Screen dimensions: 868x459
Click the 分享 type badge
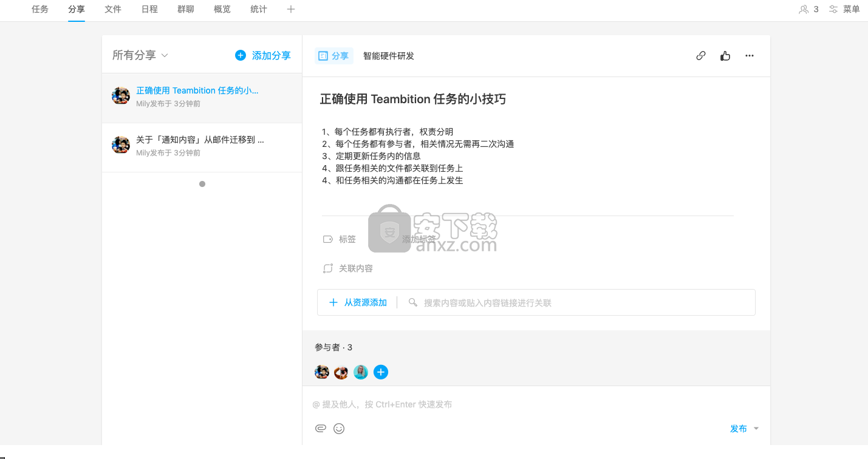[334, 56]
